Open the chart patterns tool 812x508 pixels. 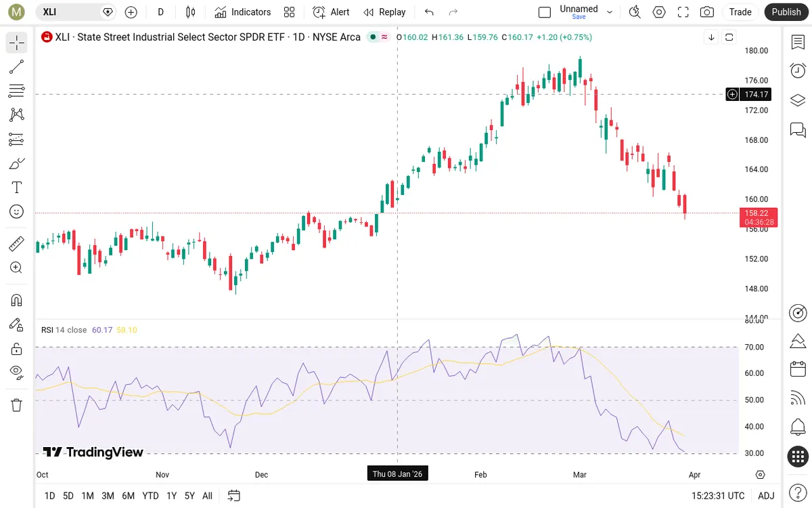tap(17, 115)
